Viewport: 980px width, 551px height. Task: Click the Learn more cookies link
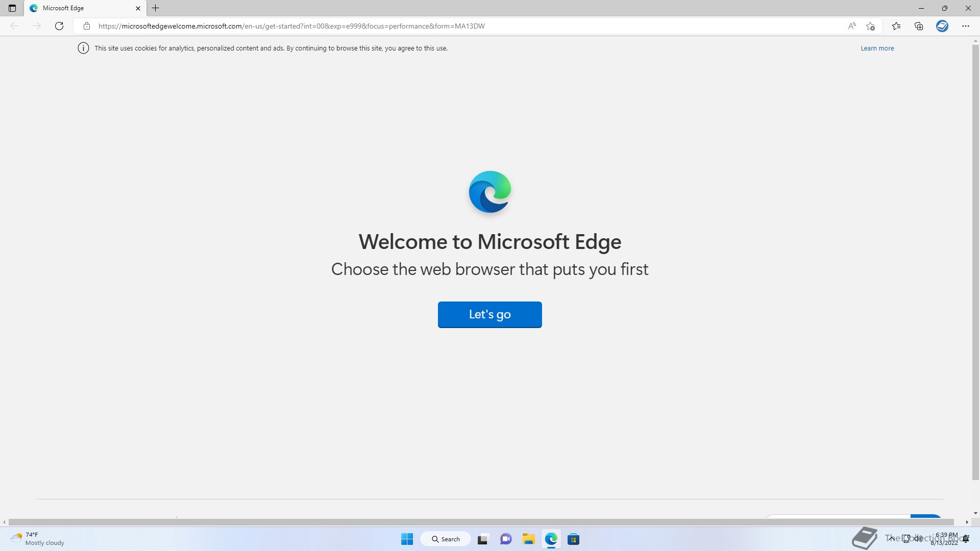[877, 48]
